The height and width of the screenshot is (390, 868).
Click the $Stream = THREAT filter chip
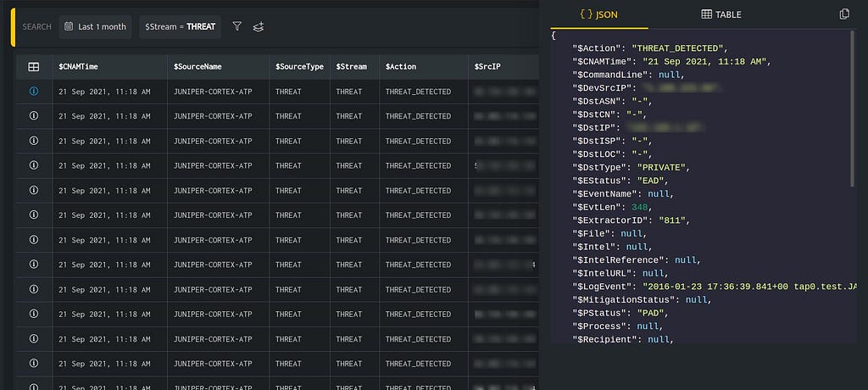click(181, 26)
